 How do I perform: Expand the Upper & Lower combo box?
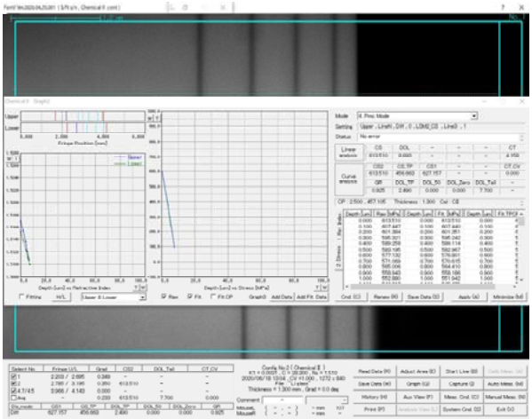point(142,297)
